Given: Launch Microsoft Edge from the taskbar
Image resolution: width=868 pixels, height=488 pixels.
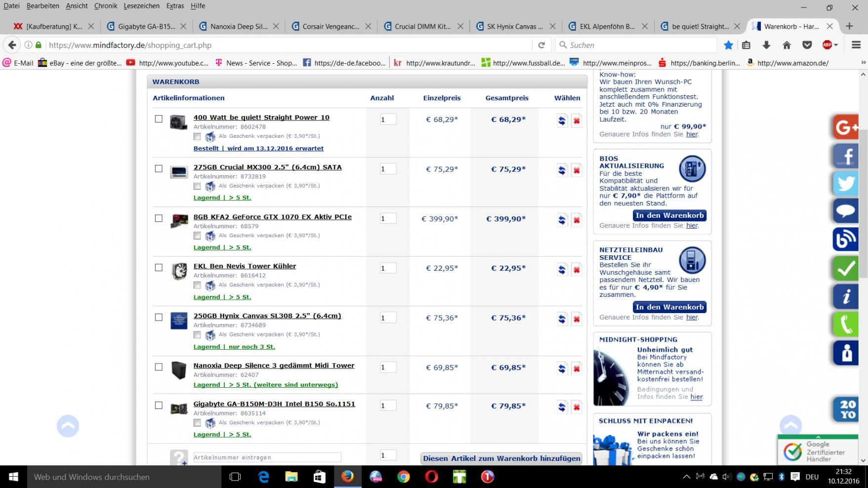Looking at the screenshot, I should tap(263, 477).
